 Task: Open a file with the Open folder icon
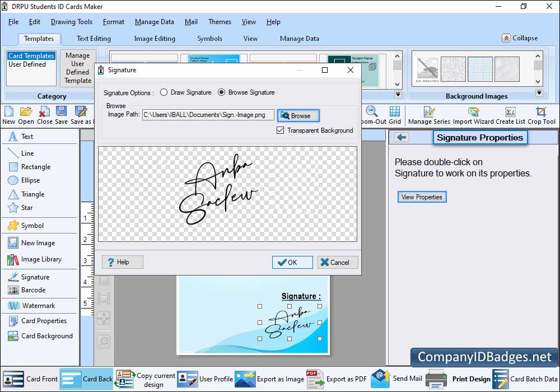(26, 112)
